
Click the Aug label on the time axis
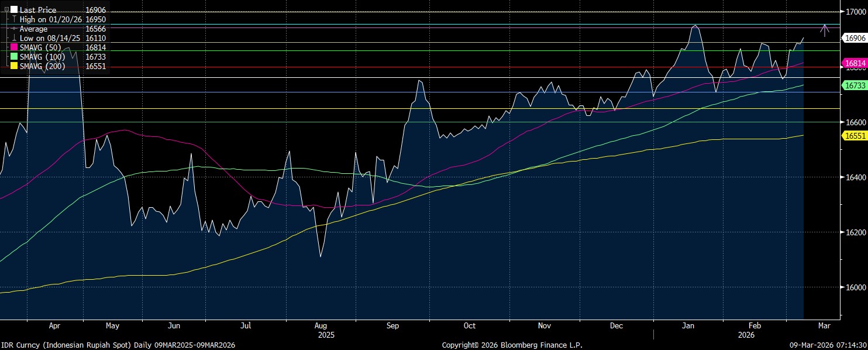click(x=320, y=326)
